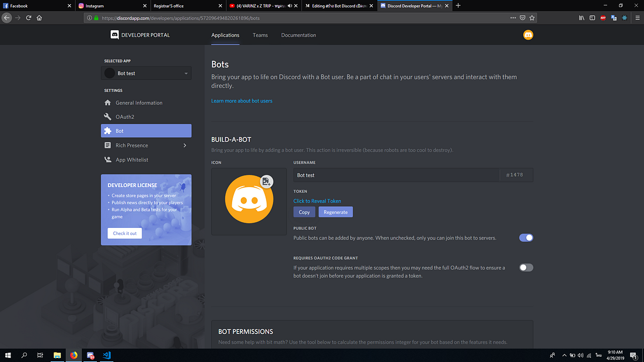Open the user account avatar menu
Image resolution: width=644 pixels, height=362 pixels.
528,34
